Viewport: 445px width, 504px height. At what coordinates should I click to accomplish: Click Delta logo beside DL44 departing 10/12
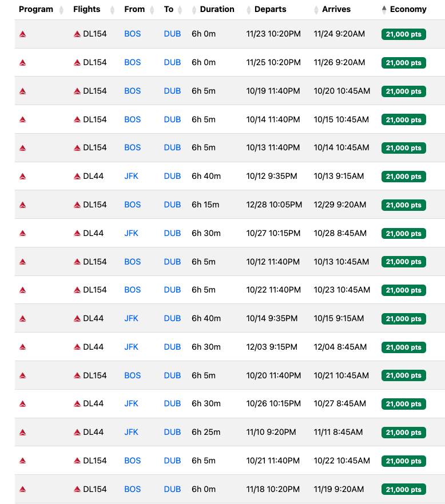(77, 177)
